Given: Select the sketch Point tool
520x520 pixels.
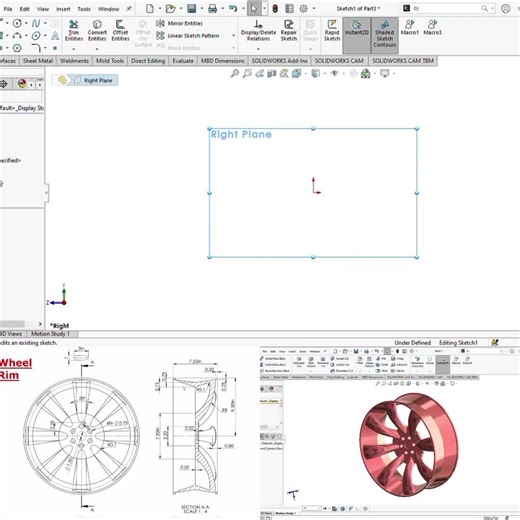Looking at the screenshot, I should coord(55,48).
